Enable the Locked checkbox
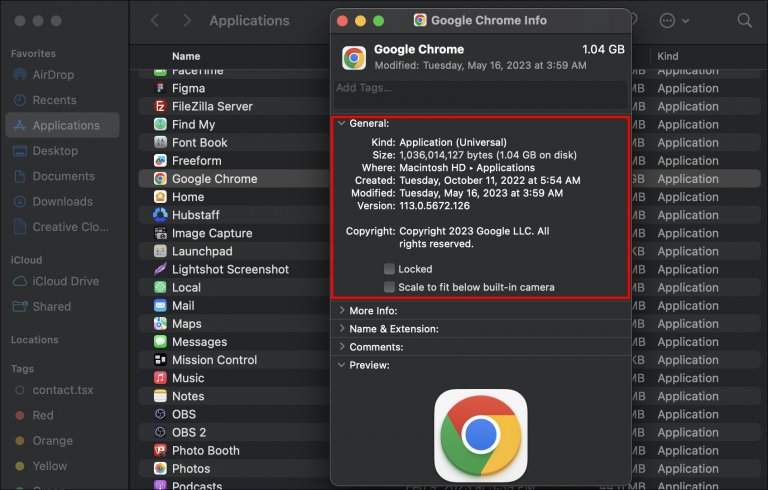 (x=389, y=269)
